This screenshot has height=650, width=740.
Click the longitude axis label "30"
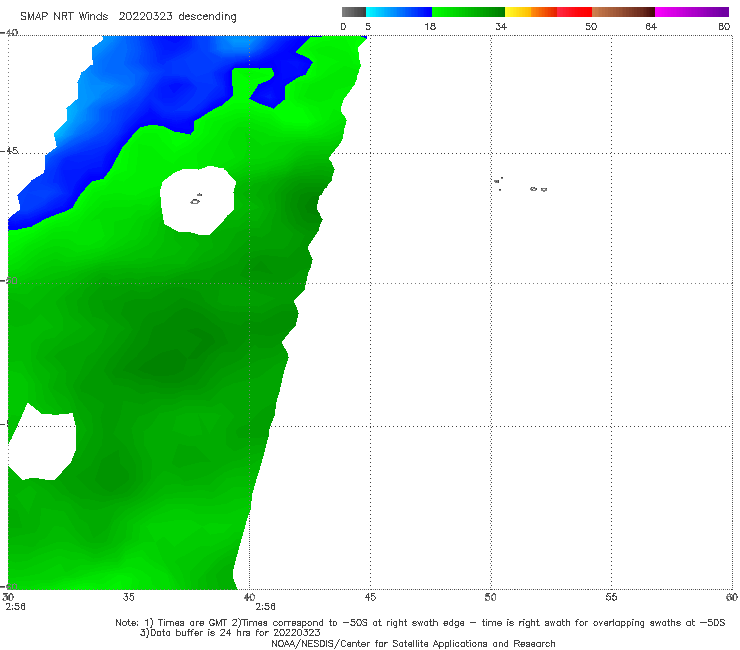8,598
